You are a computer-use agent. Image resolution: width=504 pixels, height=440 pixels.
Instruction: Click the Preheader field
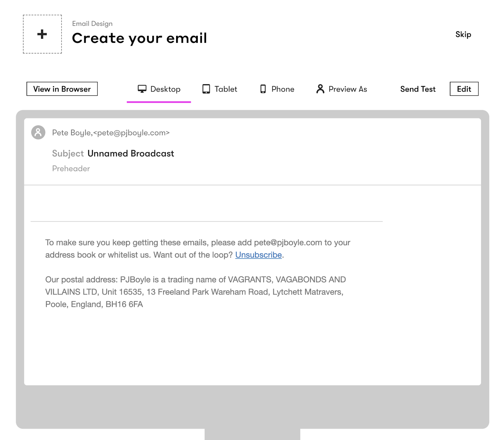tap(71, 169)
